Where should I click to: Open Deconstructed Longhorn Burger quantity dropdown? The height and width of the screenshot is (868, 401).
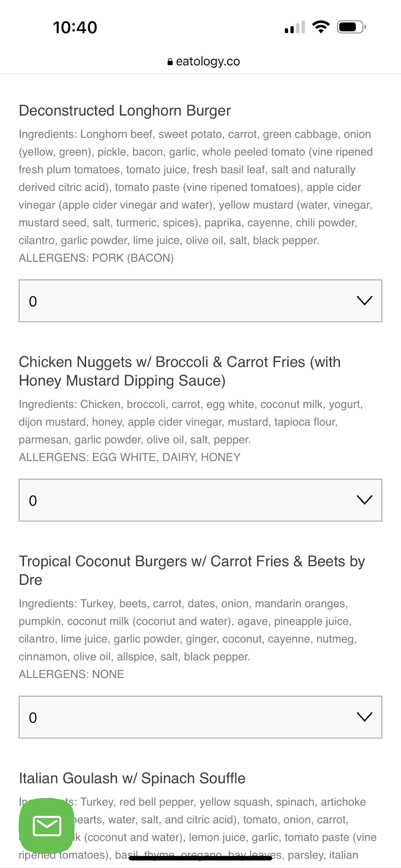coord(200,301)
